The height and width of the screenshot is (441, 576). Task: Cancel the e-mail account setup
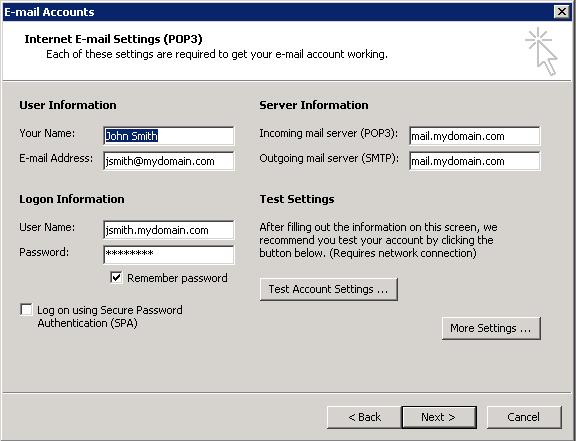(x=524, y=417)
